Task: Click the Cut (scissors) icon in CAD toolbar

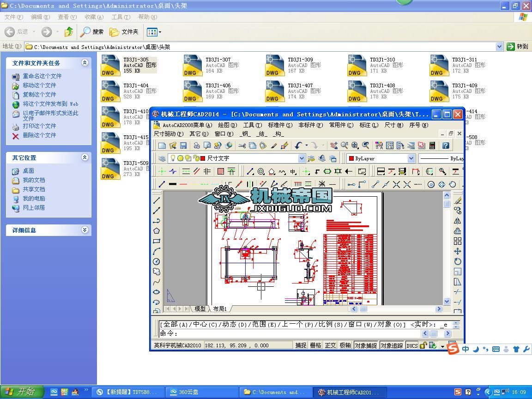Action: click(242, 145)
